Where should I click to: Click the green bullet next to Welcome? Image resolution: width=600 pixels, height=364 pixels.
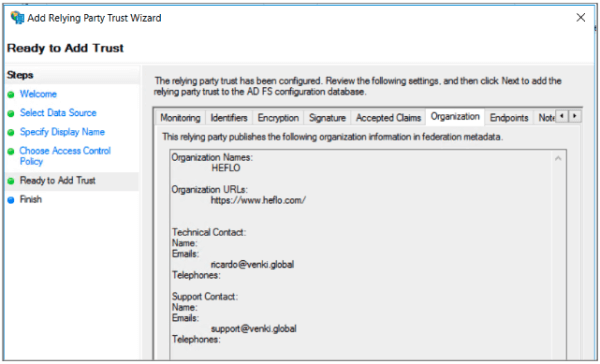click(x=11, y=95)
